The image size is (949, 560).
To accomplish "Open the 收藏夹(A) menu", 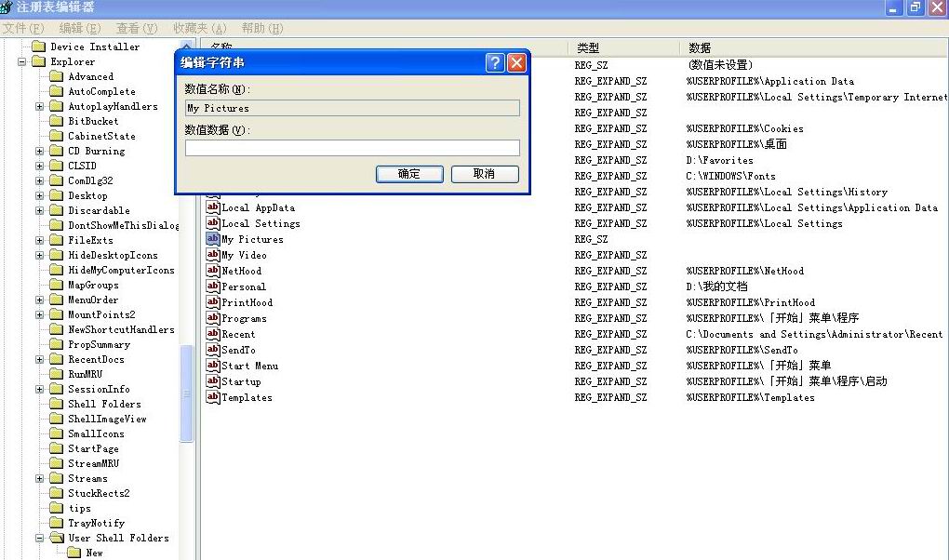I will pyautogui.click(x=199, y=28).
